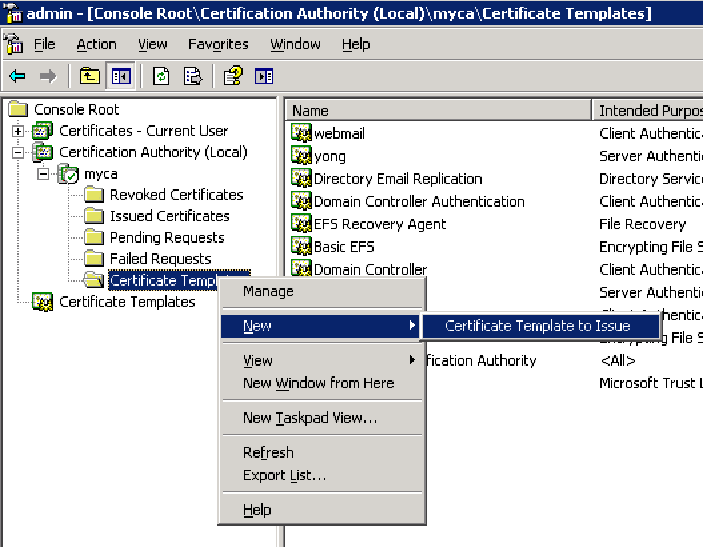Open the View menu in menu bar
703x547 pixels.
click(152, 44)
